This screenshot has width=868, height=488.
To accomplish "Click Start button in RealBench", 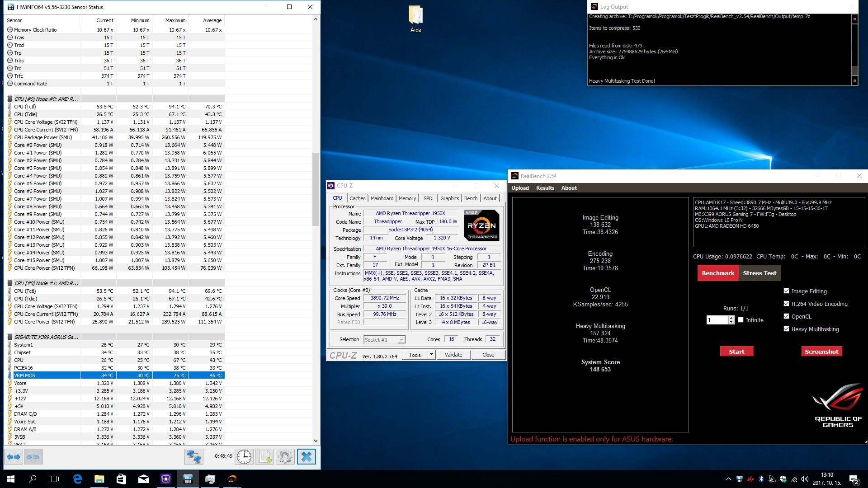I will point(736,352).
